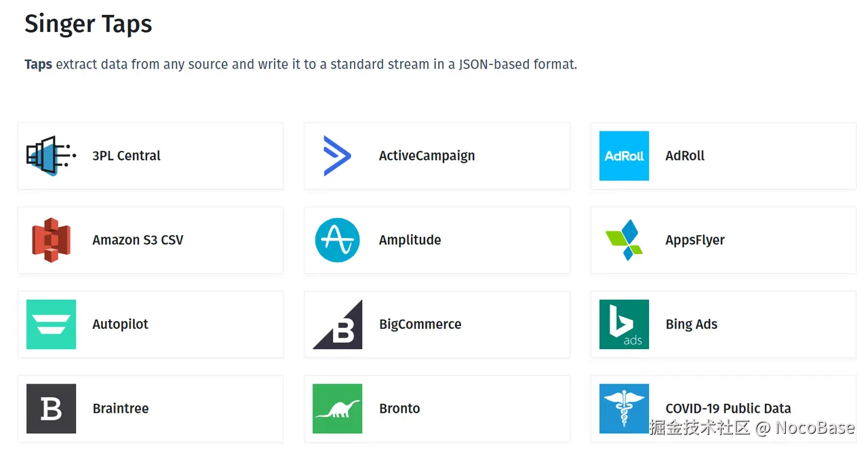Click the COVID-19 Public Data label
Image resolution: width=868 pixels, height=450 pixels.
[x=728, y=409]
